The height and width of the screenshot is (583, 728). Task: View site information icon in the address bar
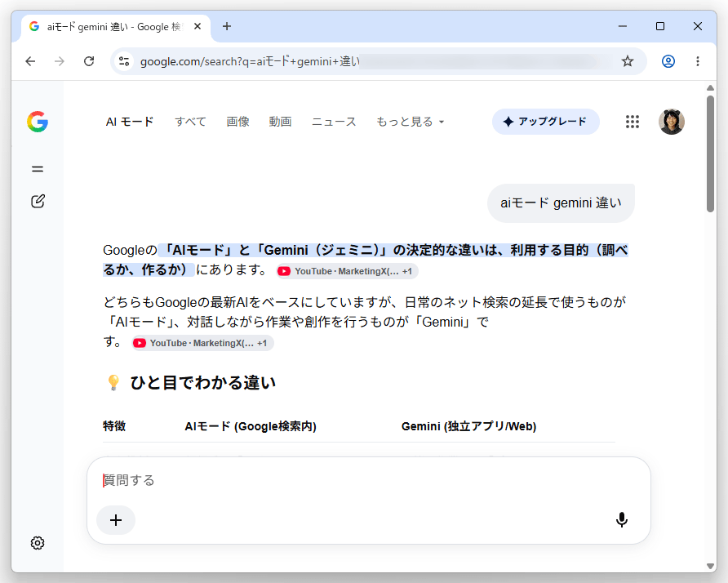coord(124,61)
